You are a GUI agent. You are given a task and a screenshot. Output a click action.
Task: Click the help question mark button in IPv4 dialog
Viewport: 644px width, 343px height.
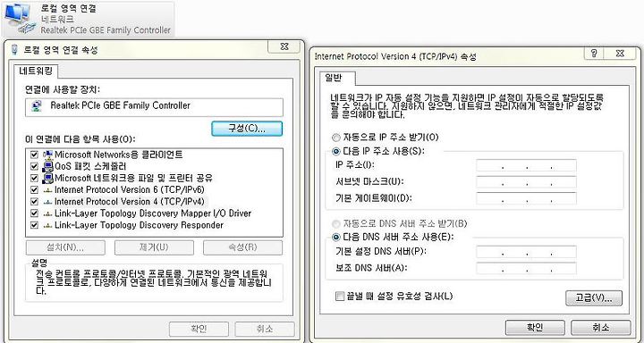coord(595,53)
